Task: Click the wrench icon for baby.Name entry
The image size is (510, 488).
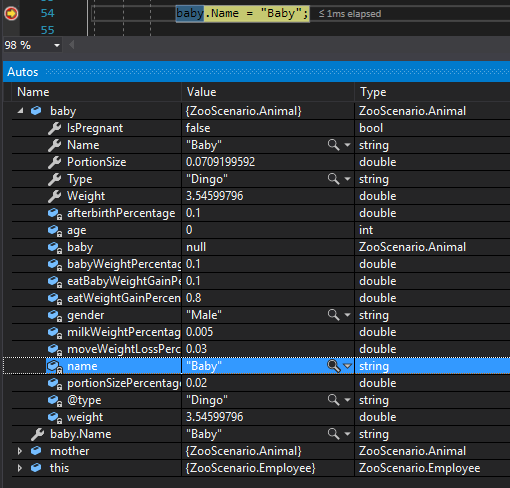Action: 37,434
